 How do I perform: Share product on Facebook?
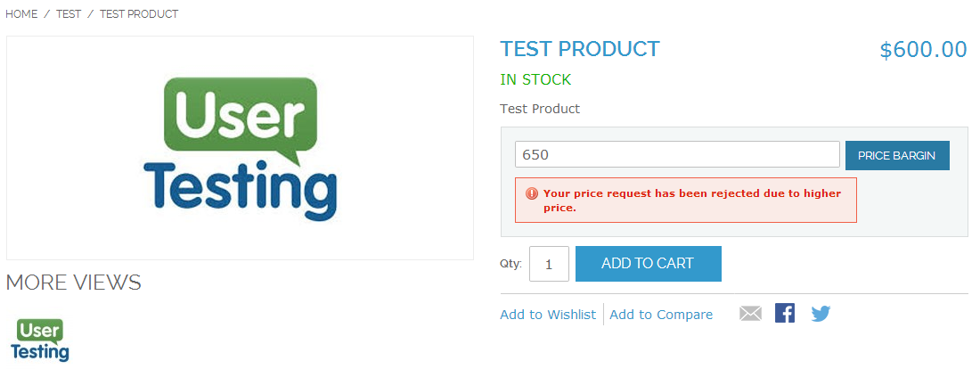point(785,314)
